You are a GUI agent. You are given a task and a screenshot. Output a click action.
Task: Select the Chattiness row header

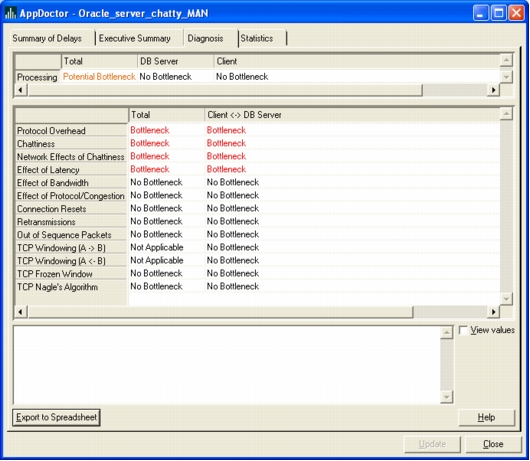pos(71,144)
